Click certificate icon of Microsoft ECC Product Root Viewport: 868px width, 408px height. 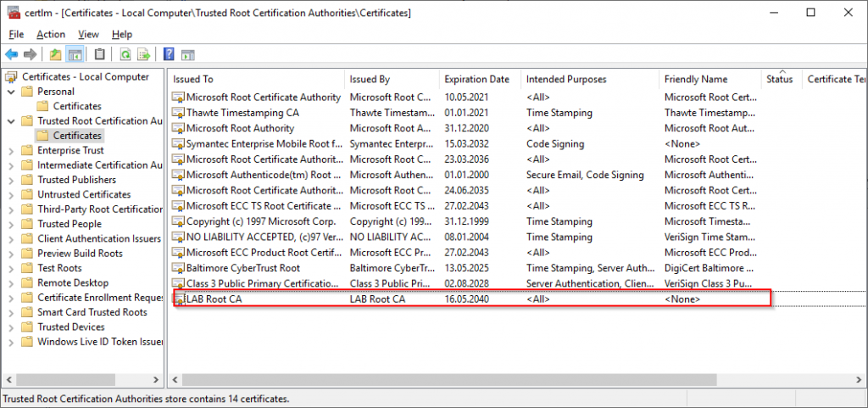point(178,253)
